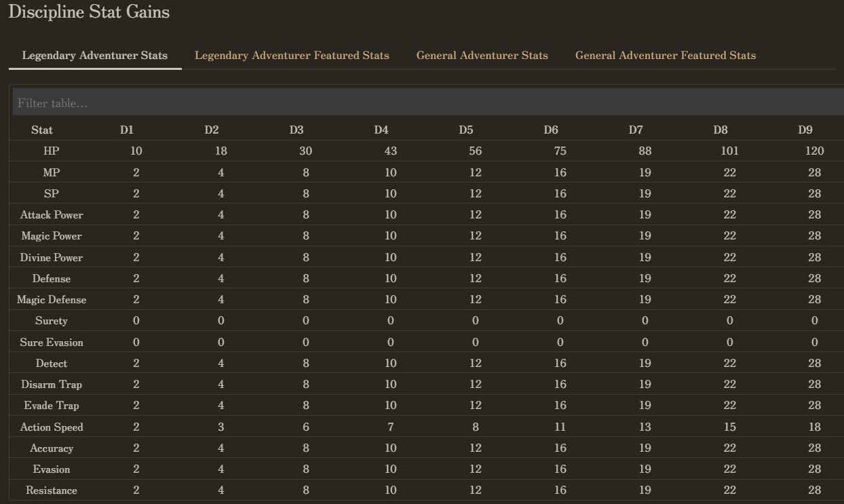Image resolution: width=844 pixels, height=504 pixels.
Task: Click the D2 column header
Action: click(x=212, y=130)
